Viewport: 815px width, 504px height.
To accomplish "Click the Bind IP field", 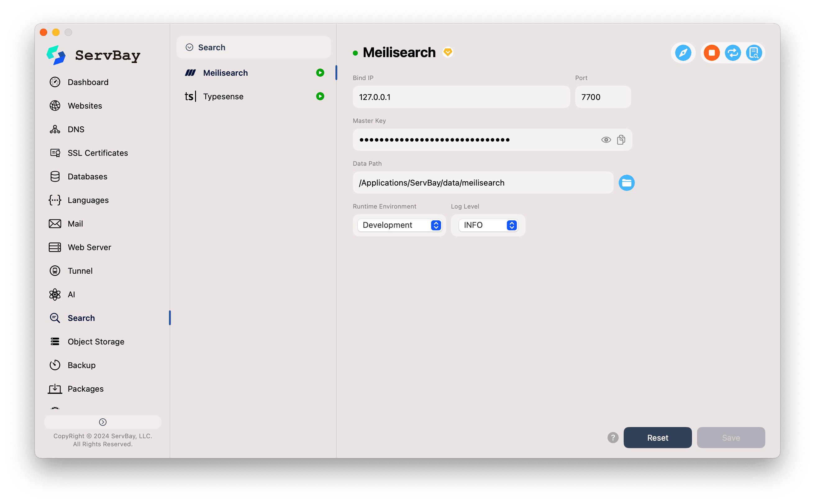I will pos(461,97).
